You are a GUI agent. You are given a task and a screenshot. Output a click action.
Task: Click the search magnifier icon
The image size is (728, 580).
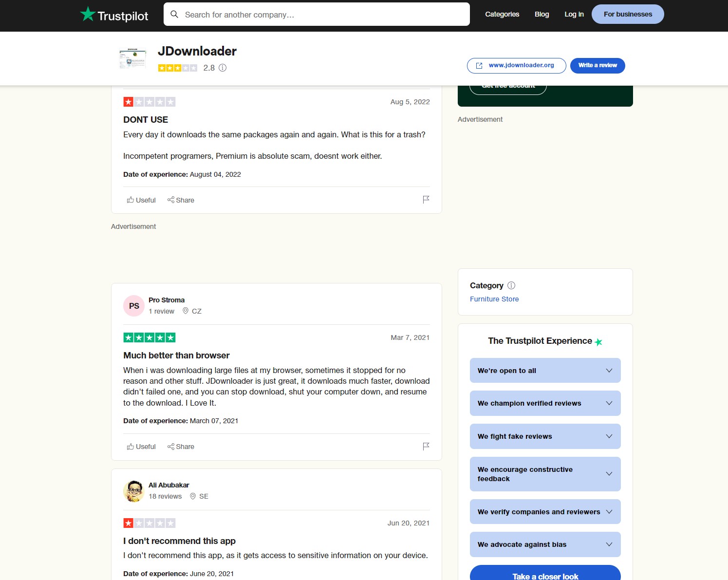174,15
